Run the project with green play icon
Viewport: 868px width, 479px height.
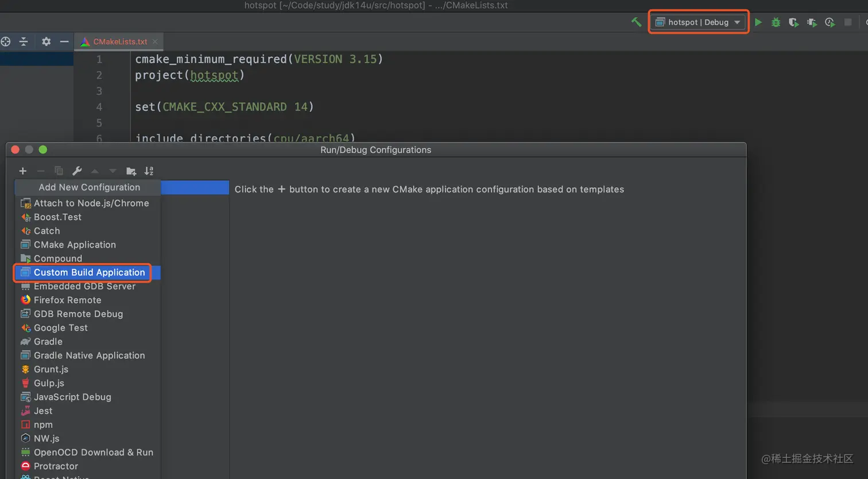758,22
